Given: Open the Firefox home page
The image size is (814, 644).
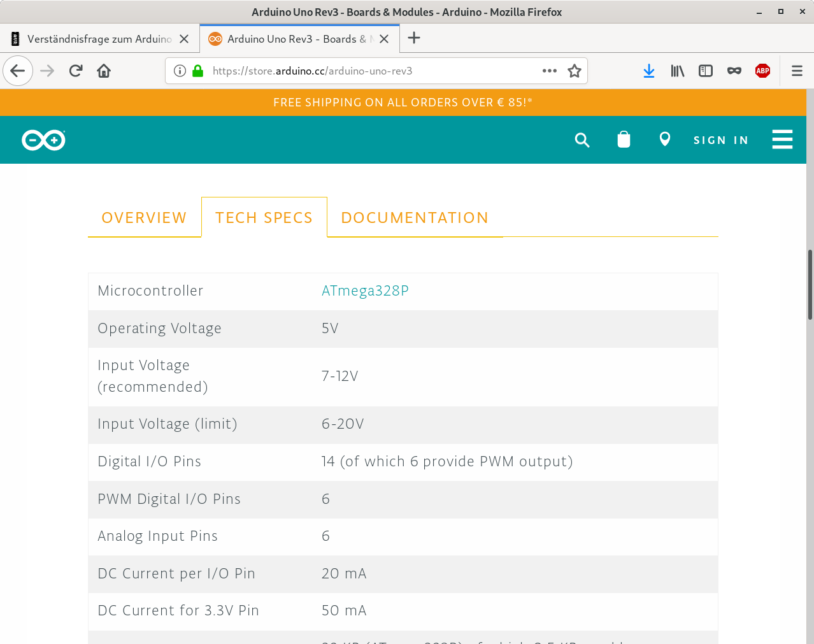Looking at the screenshot, I should click(104, 71).
